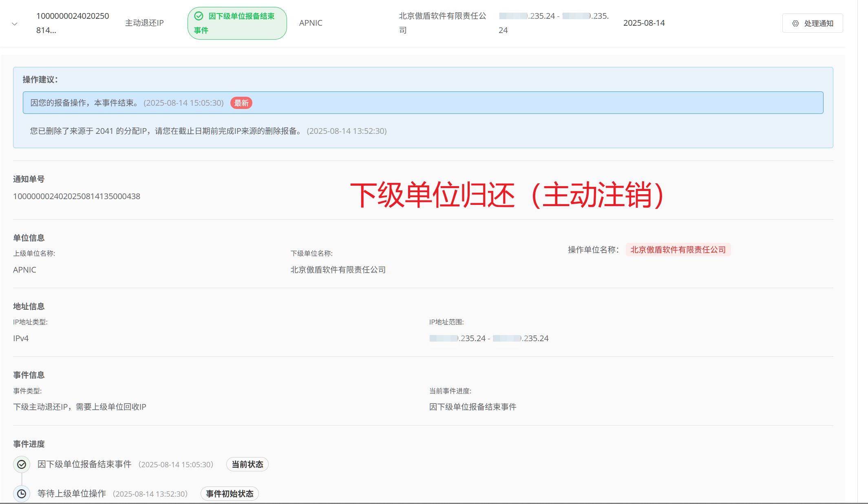This screenshot has height=504, width=868.
Task: Collapse the expanded notification row chevron
Action: [15, 24]
